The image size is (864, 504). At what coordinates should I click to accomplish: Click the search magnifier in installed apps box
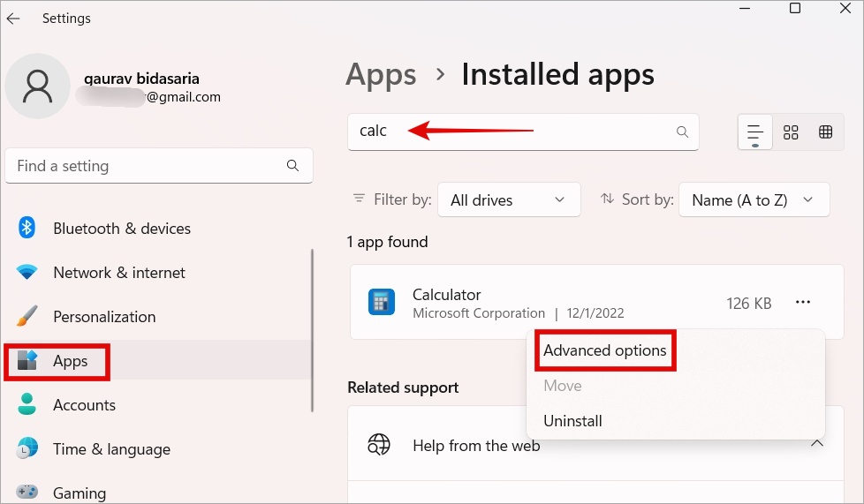(x=682, y=132)
